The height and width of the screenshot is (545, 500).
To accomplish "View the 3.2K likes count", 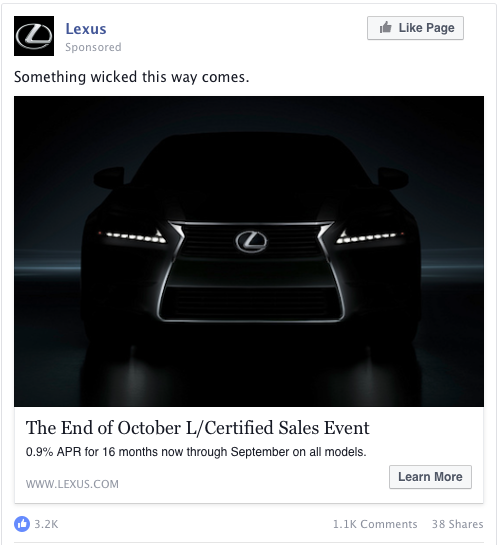I will [x=46, y=524].
